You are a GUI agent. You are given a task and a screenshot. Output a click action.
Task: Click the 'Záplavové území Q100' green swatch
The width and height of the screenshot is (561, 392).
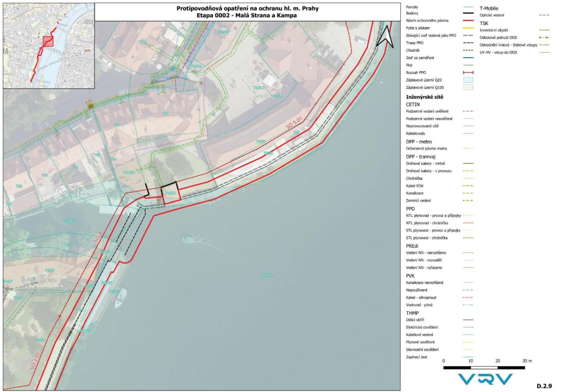coord(468,87)
